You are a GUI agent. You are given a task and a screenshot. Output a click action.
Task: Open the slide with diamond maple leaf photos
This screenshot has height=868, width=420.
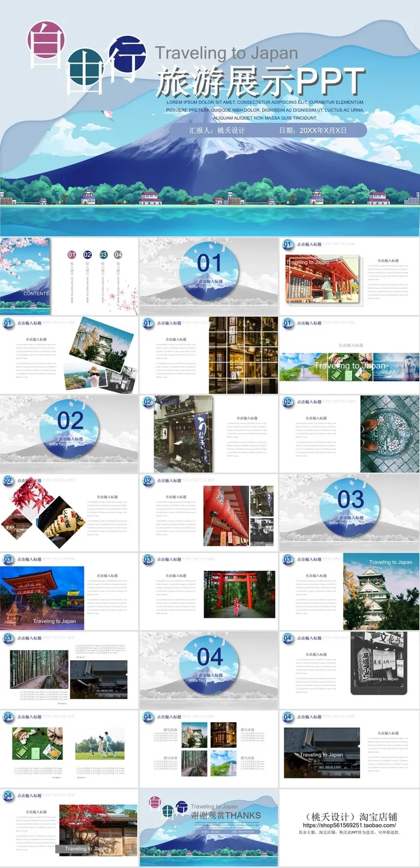pos(69,512)
